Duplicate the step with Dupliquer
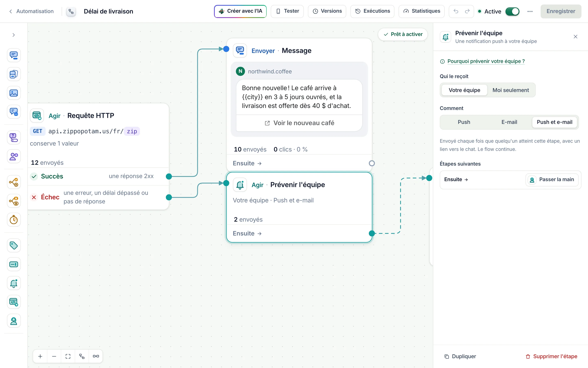 pos(460,356)
